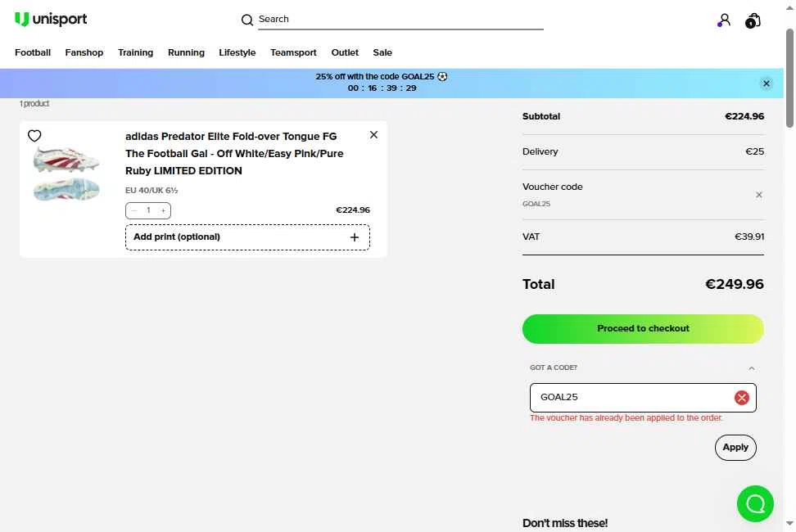Click the Subtotal €224.96 value

click(744, 117)
